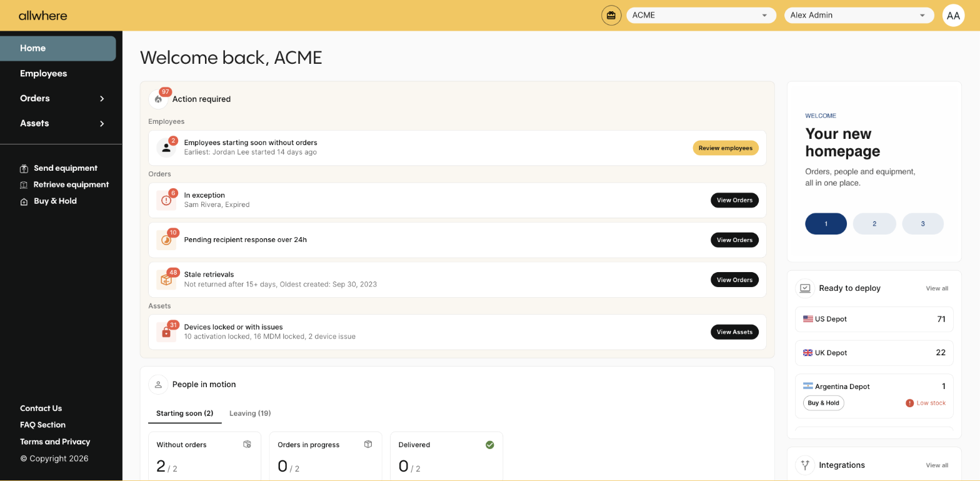This screenshot has width=980, height=481.
Task: Click View all for Integrations
Action: point(937,465)
